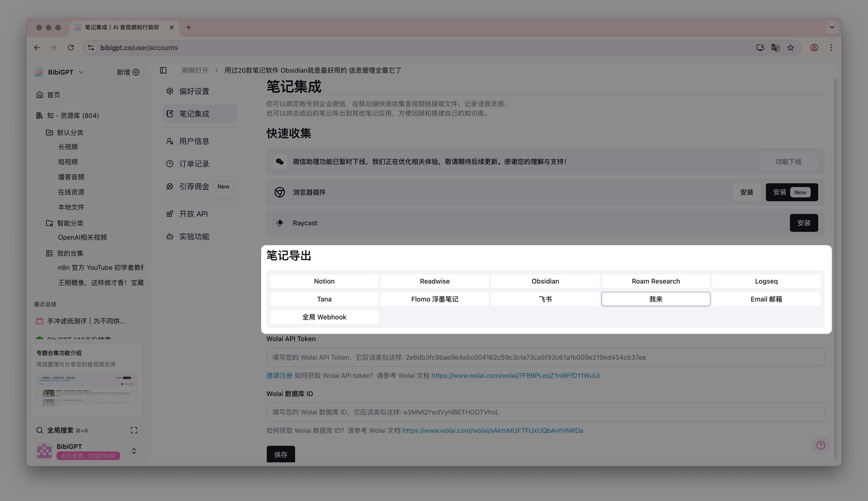Open 偏好设置 settings menu
The width and height of the screenshot is (868, 501).
click(194, 91)
